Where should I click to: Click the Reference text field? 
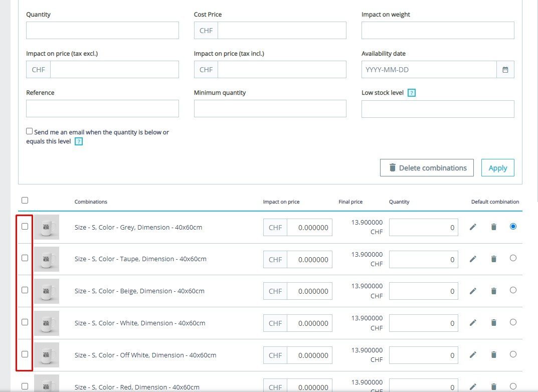(102, 109)
